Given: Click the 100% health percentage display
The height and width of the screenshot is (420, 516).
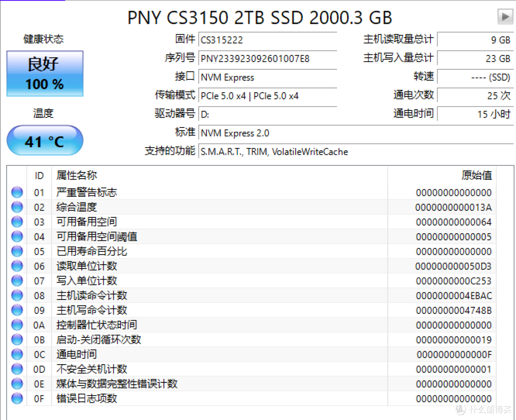Looking at the screenshot, I should click(44, 84).
